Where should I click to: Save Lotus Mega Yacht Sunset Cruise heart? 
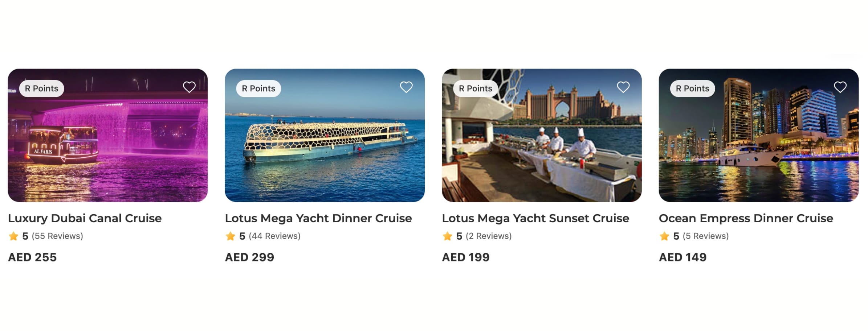(623, 87)
